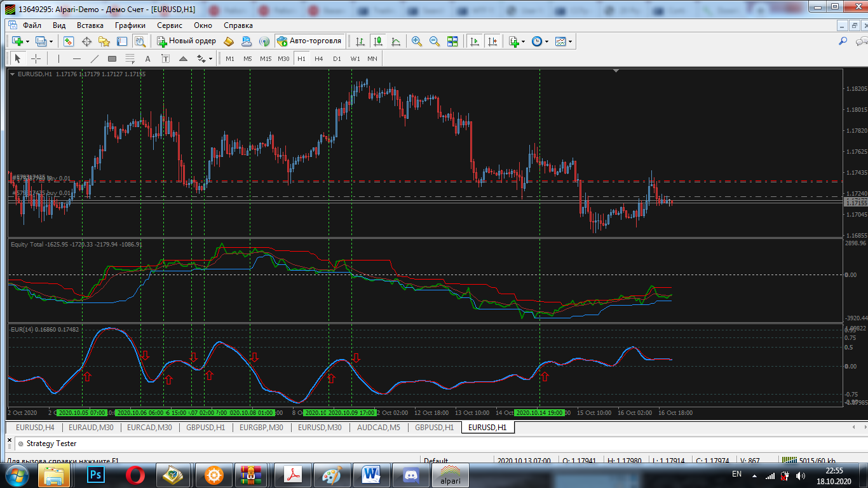Choose the text label 'A' tool
This screenshot has width=868, height=488.
click(x=147, y=58)
